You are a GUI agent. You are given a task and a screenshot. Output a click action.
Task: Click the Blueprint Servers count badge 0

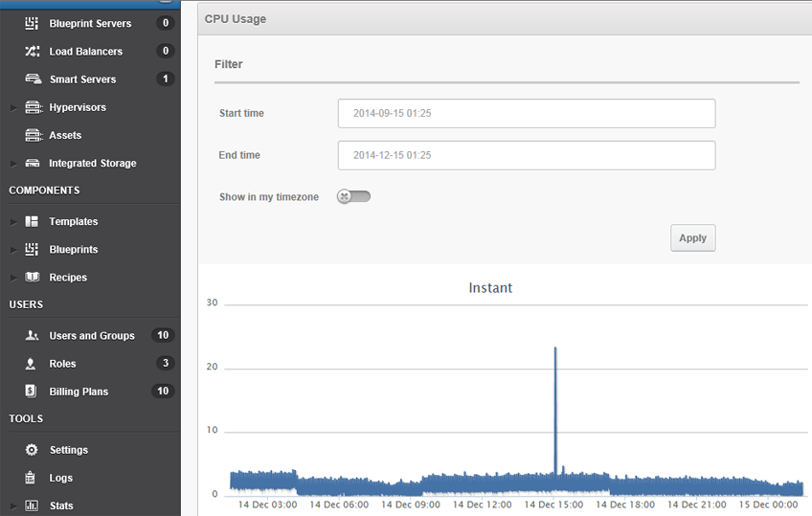(166, 23)
